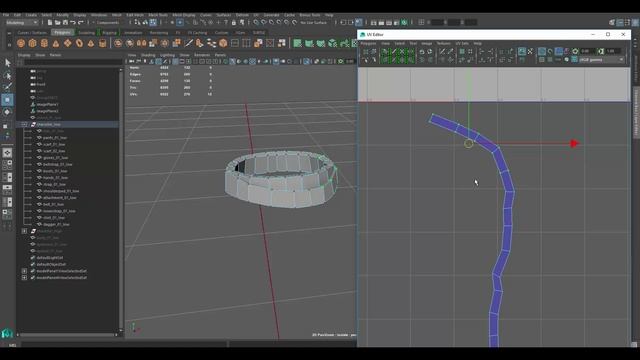640x360 pixels.
Task: Open the Windows menu
Action: [98, 15]
